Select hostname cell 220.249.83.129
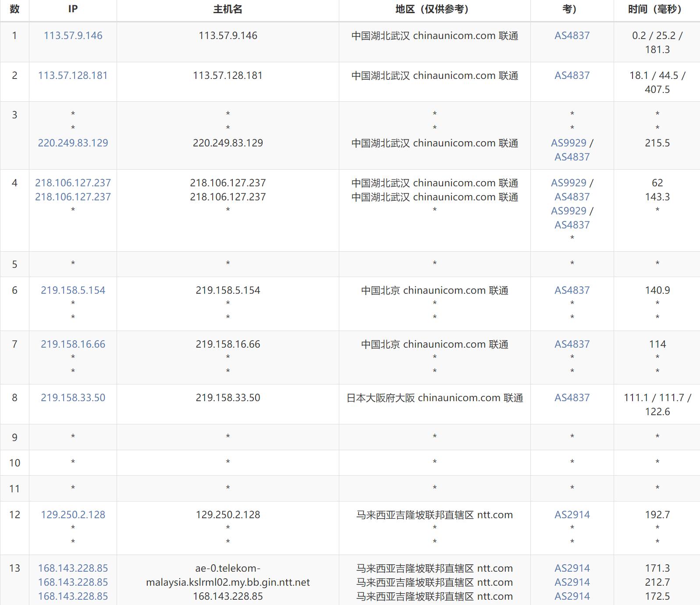This screenshot has height=605, width=700. (228, 143)
